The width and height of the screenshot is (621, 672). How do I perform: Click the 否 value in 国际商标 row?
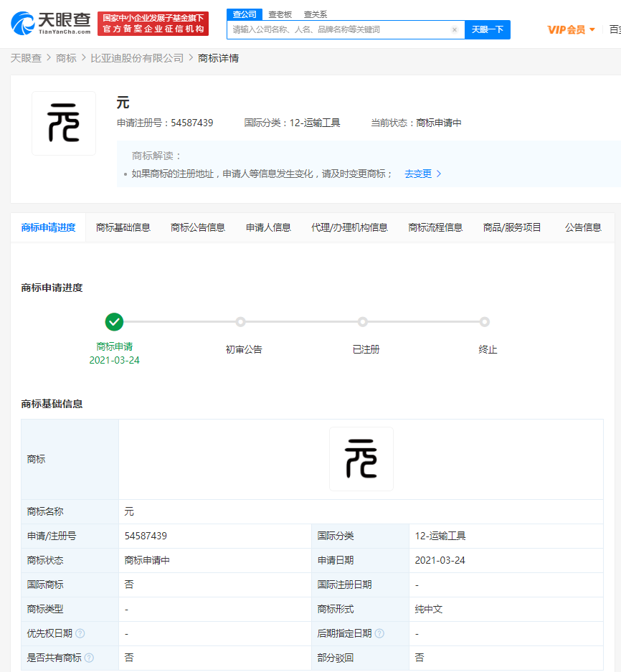click(129, 585)
